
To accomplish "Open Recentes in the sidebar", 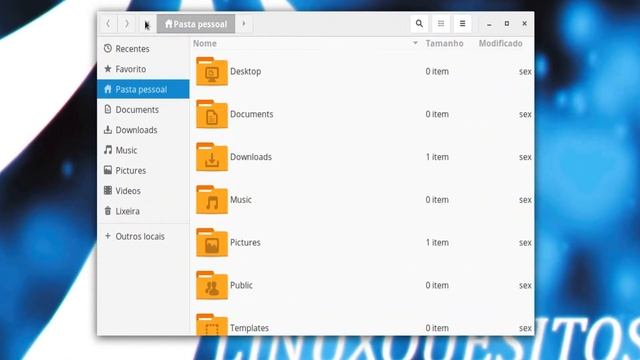I will pyautogui.click(x=143, y=49).
